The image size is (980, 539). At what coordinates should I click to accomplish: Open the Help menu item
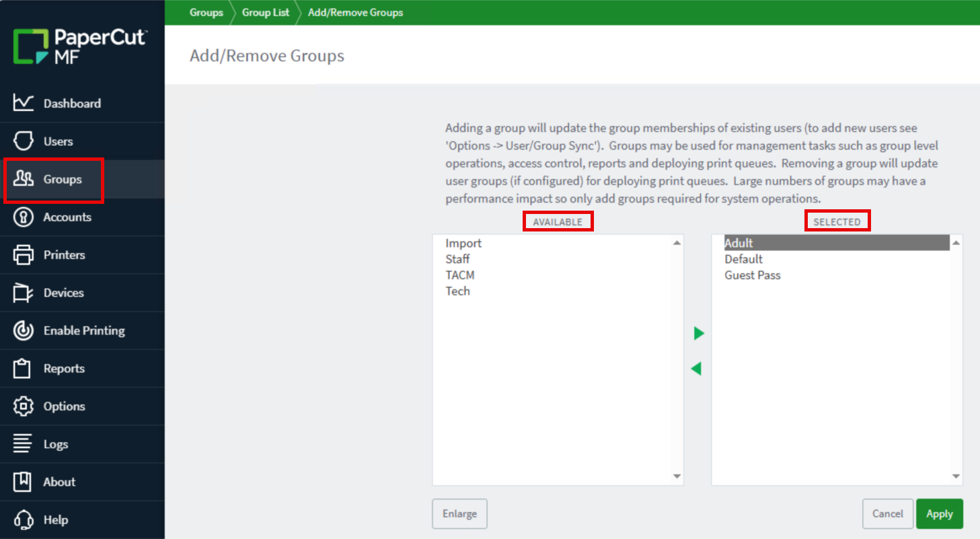tap(56, 520)
